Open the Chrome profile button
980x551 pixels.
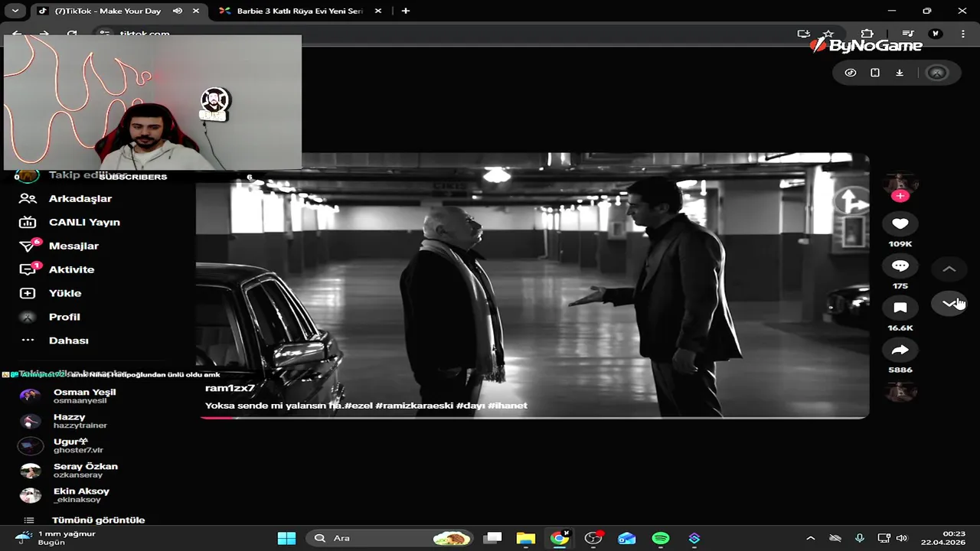(935, 34)
